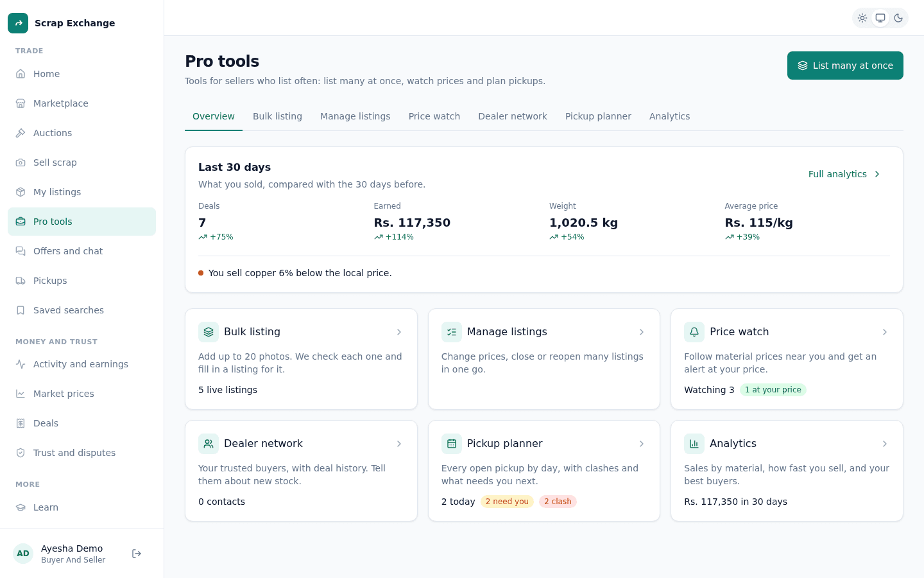Switch to the Manage listings tab
The image size is (924, 578).
(355, 116)
